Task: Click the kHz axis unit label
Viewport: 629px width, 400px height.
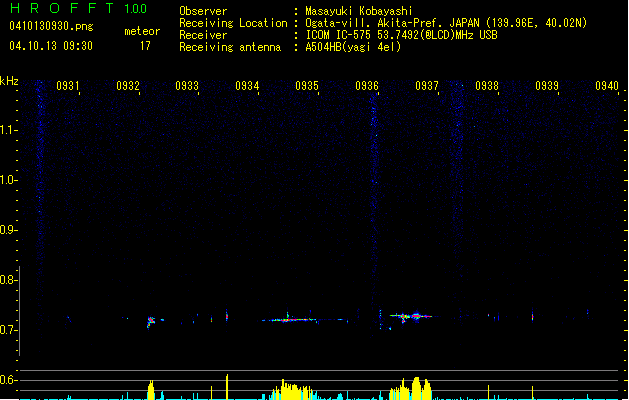Action: pos(9,81)
